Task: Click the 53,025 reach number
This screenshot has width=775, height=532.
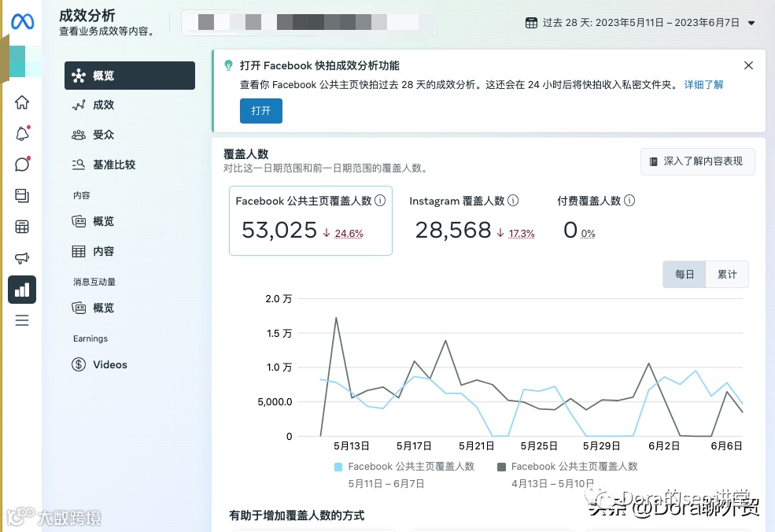Action: pos(279,230)
